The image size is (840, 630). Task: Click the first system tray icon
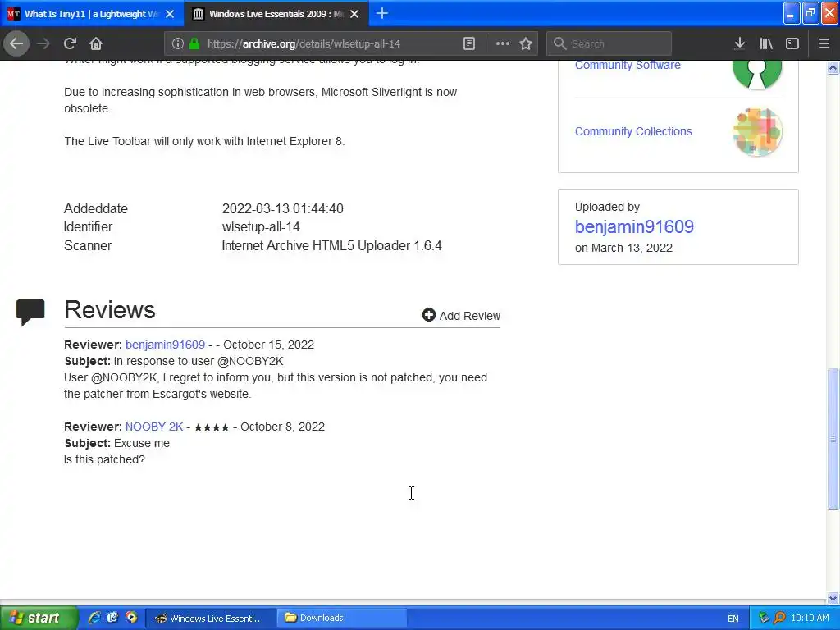(x=764, y=619)
